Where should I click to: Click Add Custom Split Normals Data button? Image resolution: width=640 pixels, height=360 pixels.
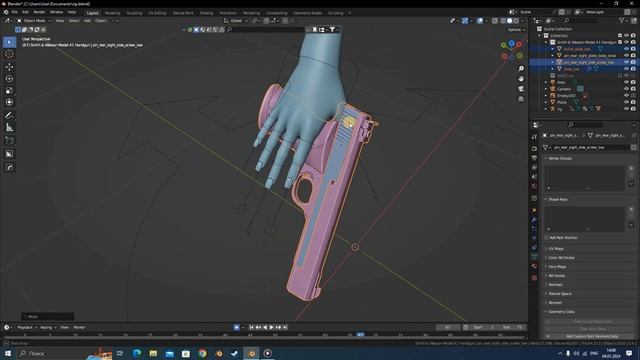(x=591, y=336)
